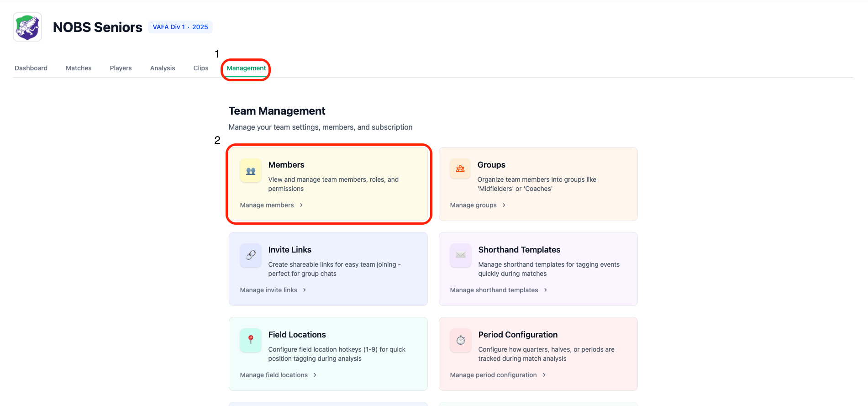Screen dimensions: 868x406
Task: Click the VAFA Div 1 · 2025 badge
Action: click(180, 27)
